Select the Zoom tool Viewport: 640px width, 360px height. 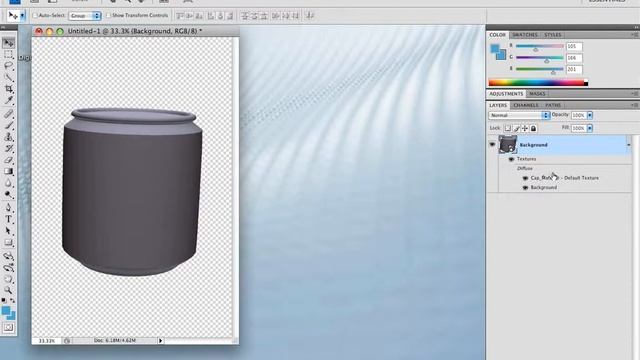(x=8, y=290)
